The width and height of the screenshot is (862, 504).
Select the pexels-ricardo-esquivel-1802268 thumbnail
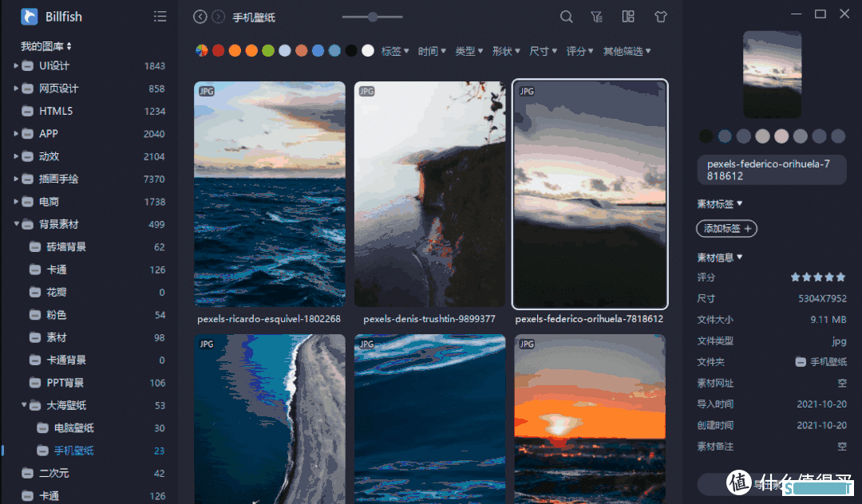270,195
